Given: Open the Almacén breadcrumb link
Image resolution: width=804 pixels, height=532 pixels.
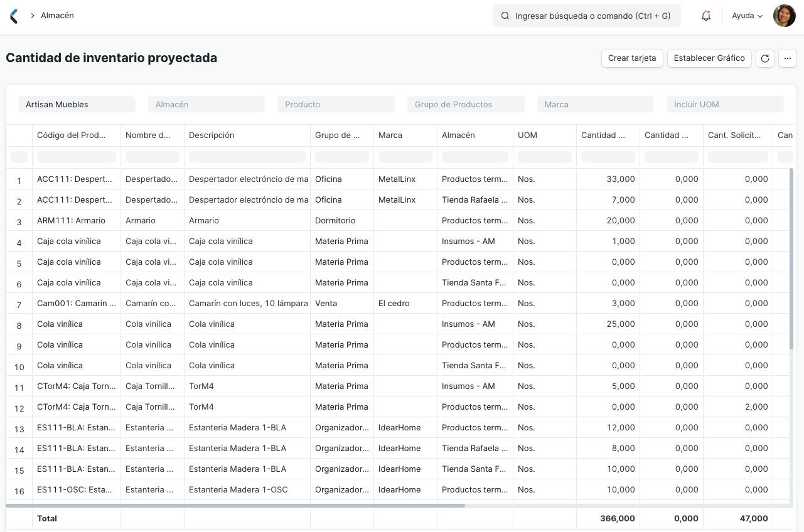Looking at the screenshot, I should (x=57, y=16).
